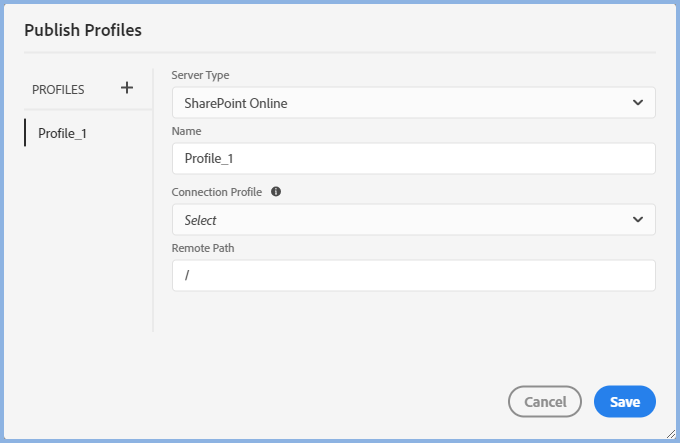The height and width of the screenshot is (443, 680).
Task: Expand the Connection Profile chevron arrow
Action: [x=638, y=220]
